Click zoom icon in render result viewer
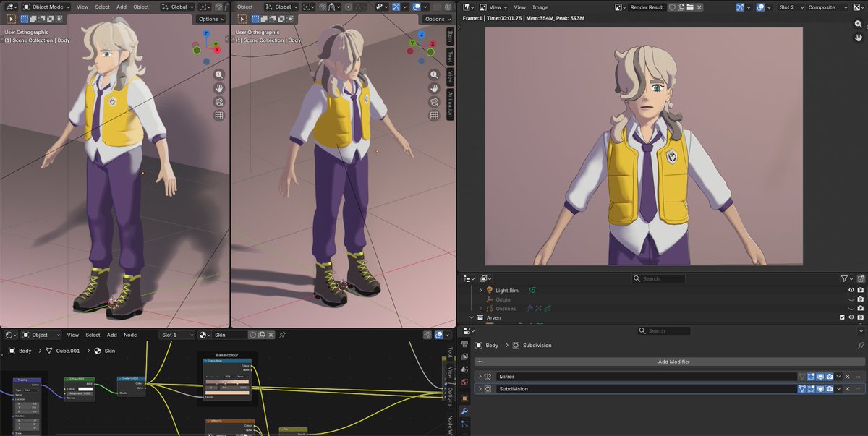The width and height of the screenshot is (868, 436). 859,24
